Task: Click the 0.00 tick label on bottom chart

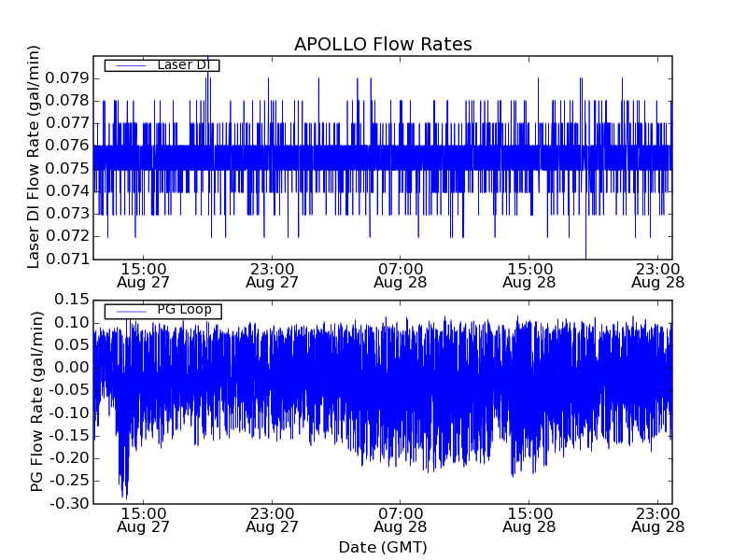Action: tap(72, 367)
